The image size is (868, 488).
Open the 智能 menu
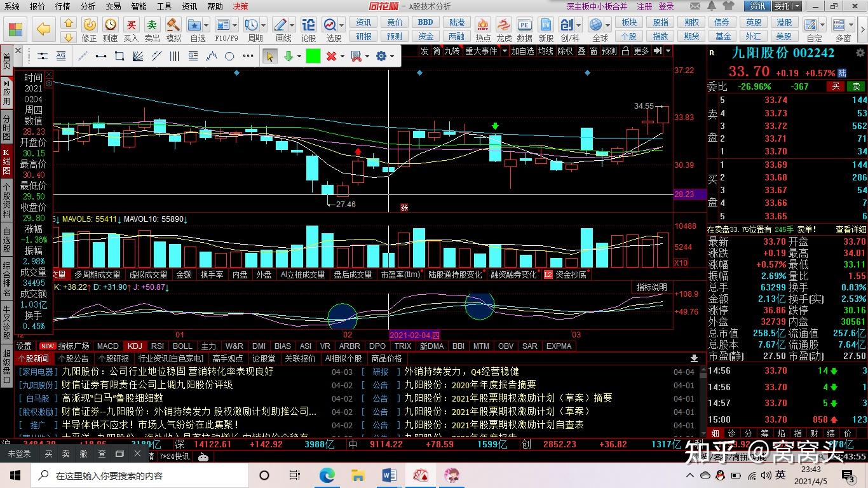[139, 6]
